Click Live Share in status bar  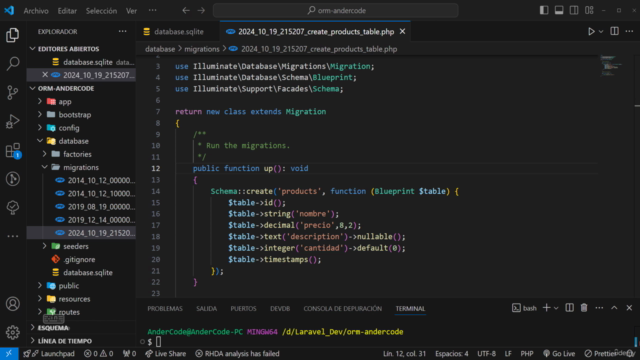click(x=166, y=353)
